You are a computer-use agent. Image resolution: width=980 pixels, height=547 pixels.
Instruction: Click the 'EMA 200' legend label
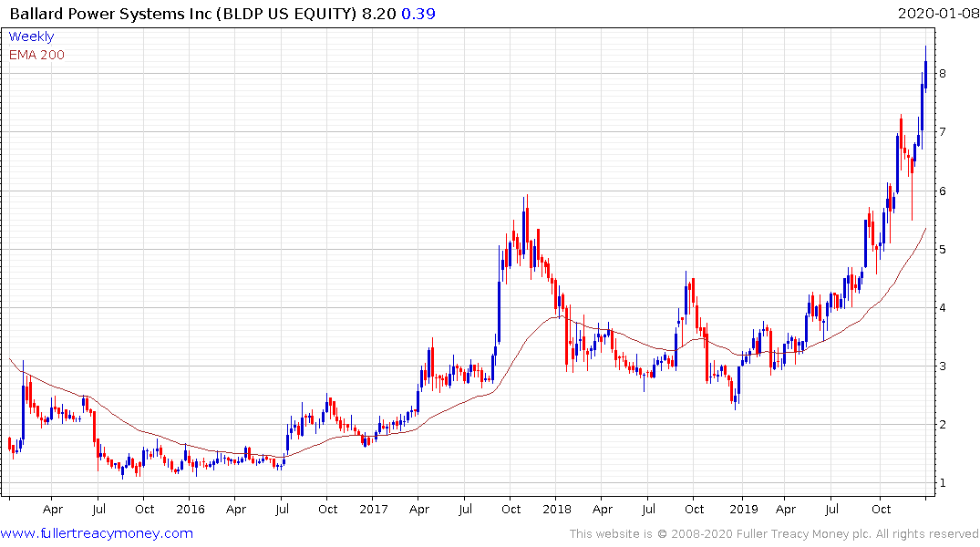[x=36, y=55]
